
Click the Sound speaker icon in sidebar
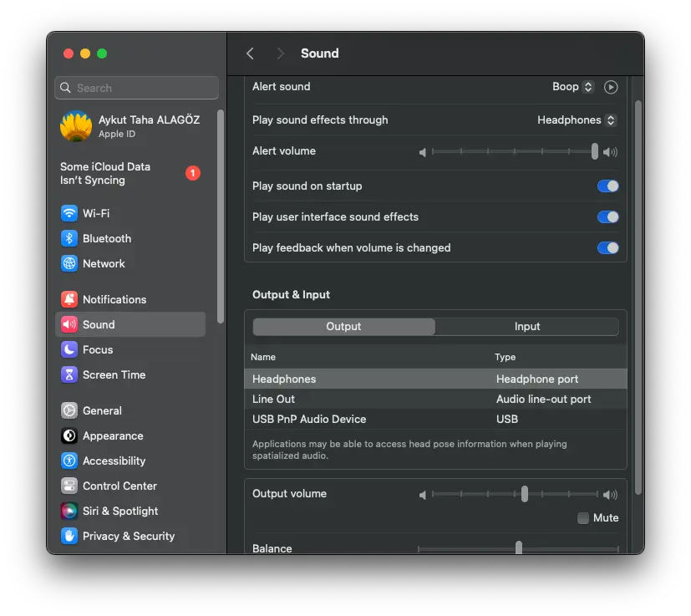point(69,324)
